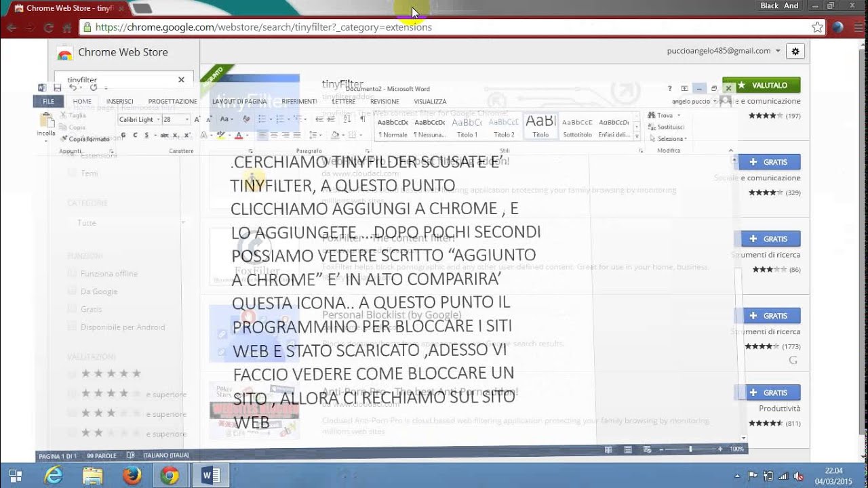This screenshot has height=488, width=868.
Task: Click the Chrome address bar URL
Action: [x=264, y=27]
